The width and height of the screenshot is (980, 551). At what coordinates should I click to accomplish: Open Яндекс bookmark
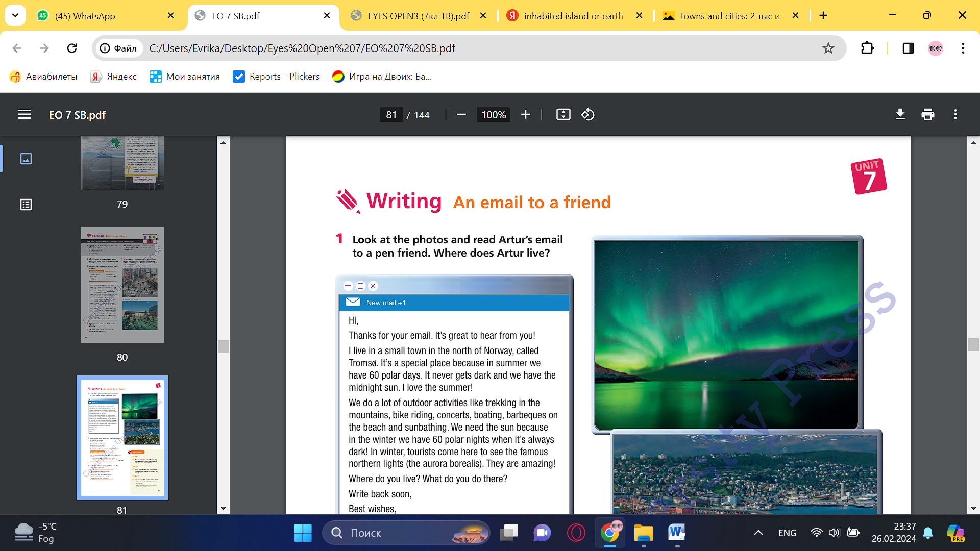pos(114,77)
